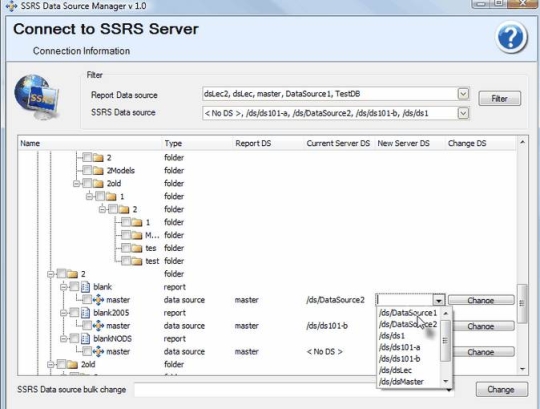Open the blue help question mark icon
This screenshot has height=409, width=540.
[x=511, y=37]
